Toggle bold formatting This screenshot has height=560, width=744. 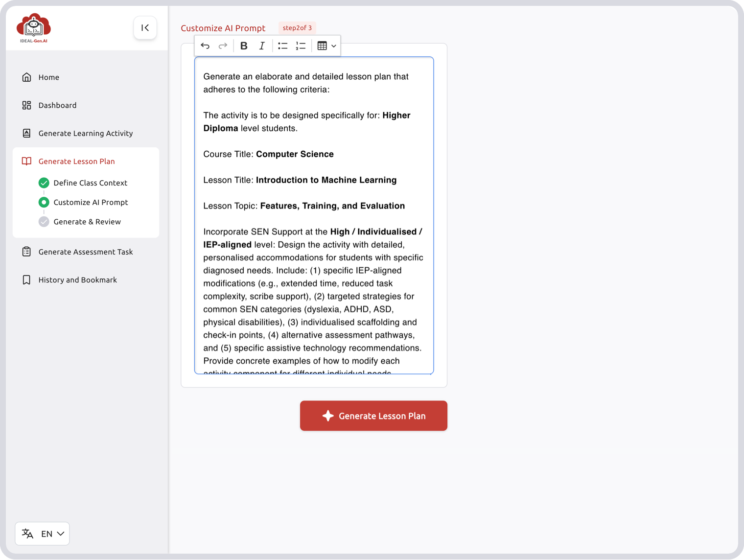click(244, 46)
